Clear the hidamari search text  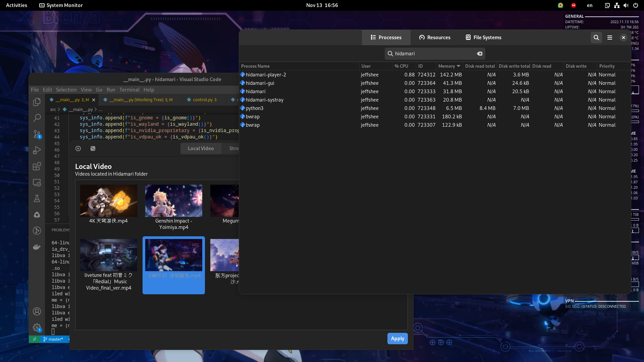(480, 54)
